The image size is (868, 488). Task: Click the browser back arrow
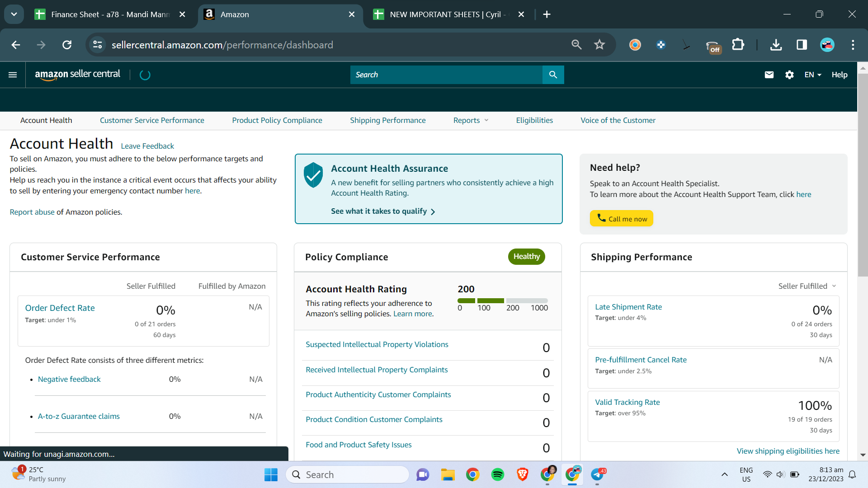pyautogui.click(x=16, y=45)
